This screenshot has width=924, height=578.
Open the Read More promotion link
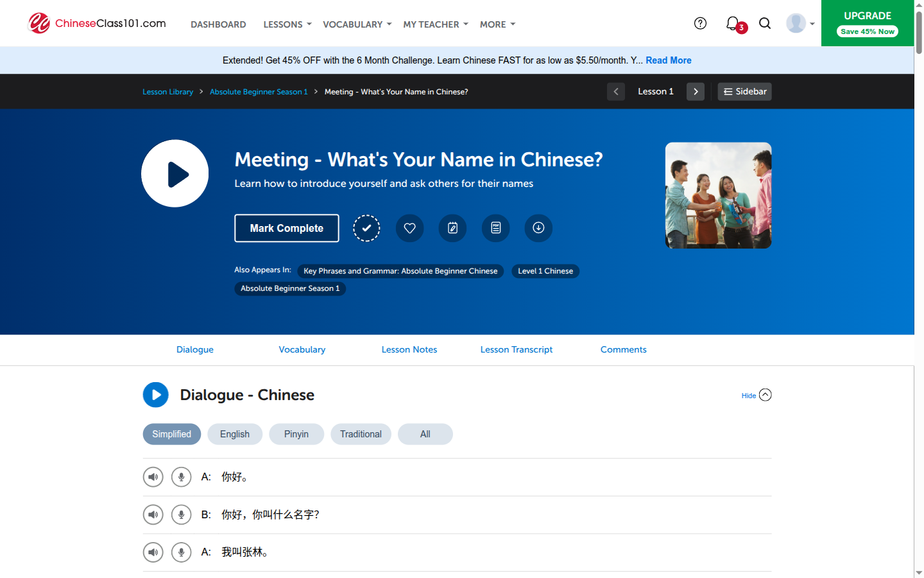[668, 60]
